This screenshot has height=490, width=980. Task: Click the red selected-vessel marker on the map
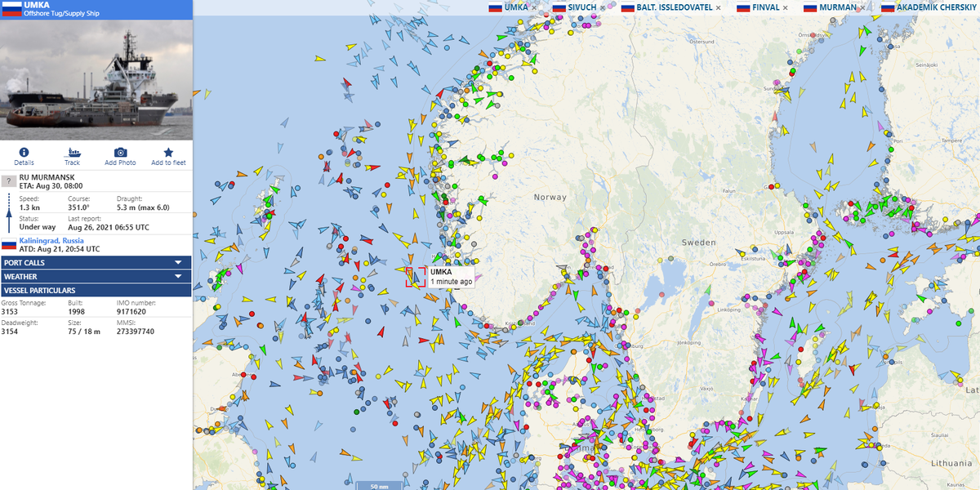click(x=416, y=277)
